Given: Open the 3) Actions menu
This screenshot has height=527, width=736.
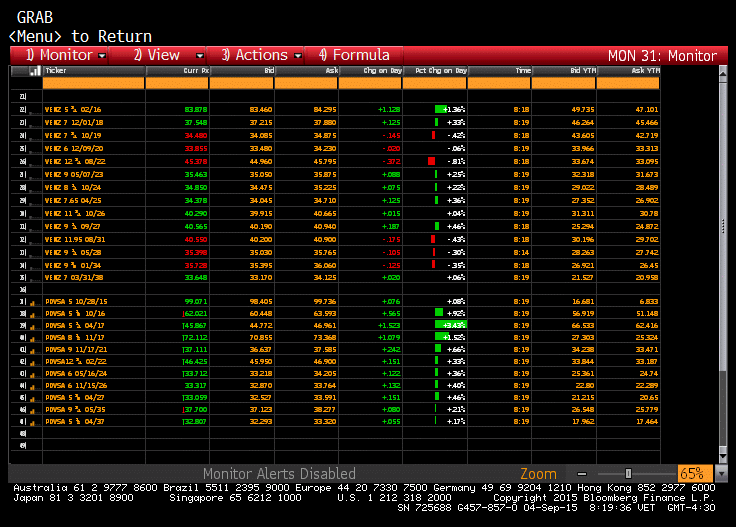Looking at the screenshot, I should (x=255, y=55).
